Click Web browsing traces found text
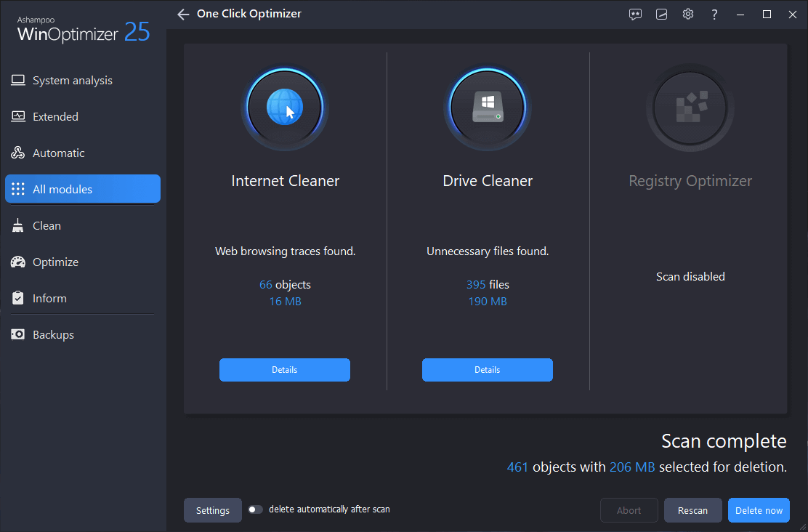Viewport: 808px width, 532px height. tap(285, 251)
